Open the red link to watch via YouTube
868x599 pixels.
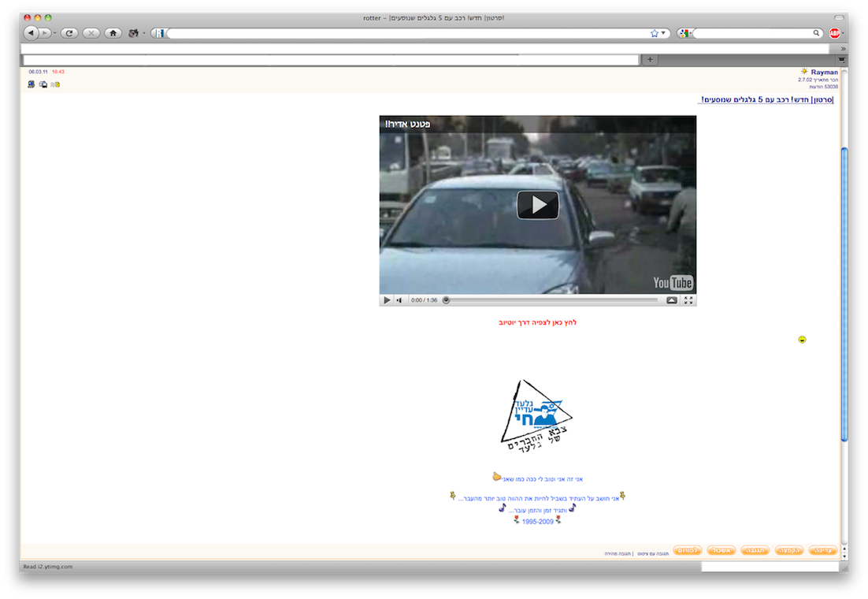(537, 322)
